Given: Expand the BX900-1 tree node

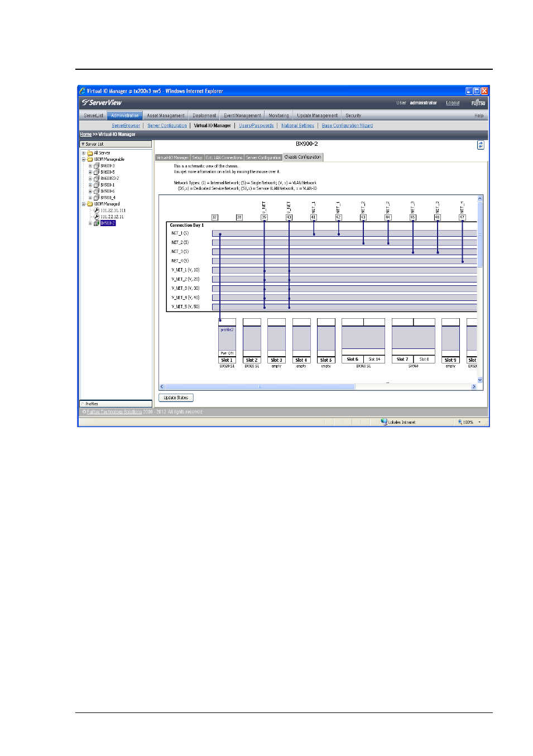Looking at the screenshot, I should click(x=90, y=185).
